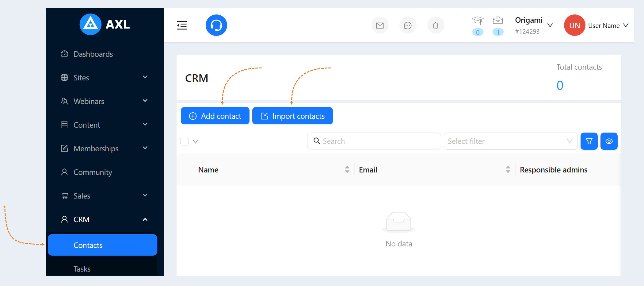Click the Sites globe icon
Viewport: 644px width, 286px height.
pyautogui.click(x=64, y=78)
